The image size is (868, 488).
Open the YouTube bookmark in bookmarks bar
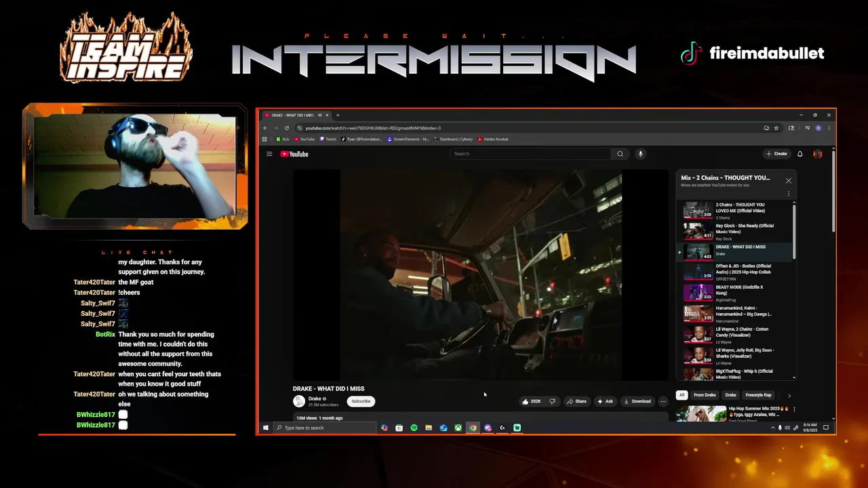click(304, 139)
